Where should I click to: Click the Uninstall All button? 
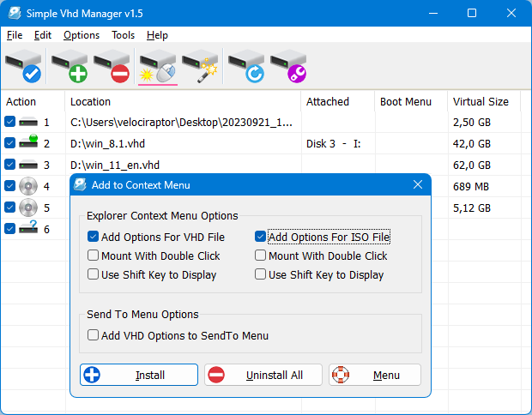coord(263,375)
